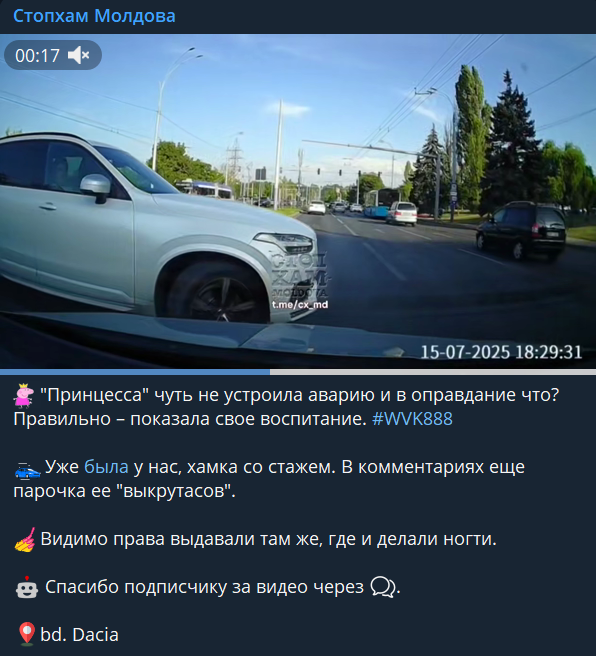596x656 pixels.
Task: Click the bd. Dacia location text
Action: tap(79, 635)
